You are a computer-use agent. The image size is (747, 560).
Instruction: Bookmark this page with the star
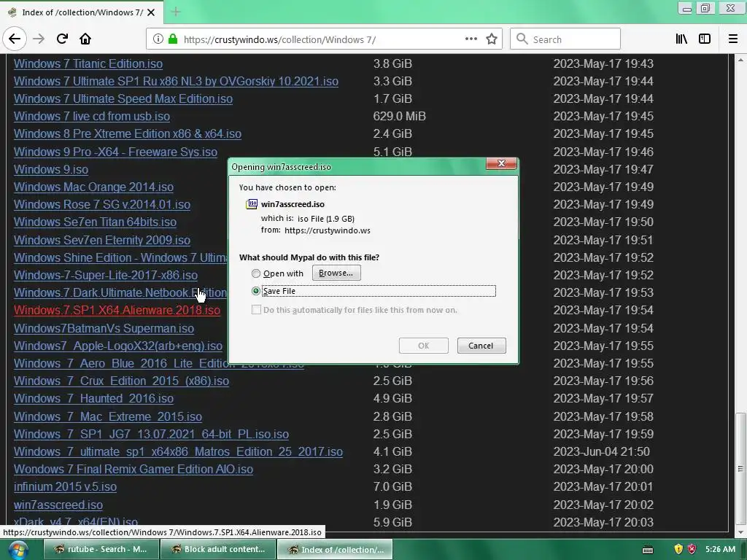(x=492, y=39)
